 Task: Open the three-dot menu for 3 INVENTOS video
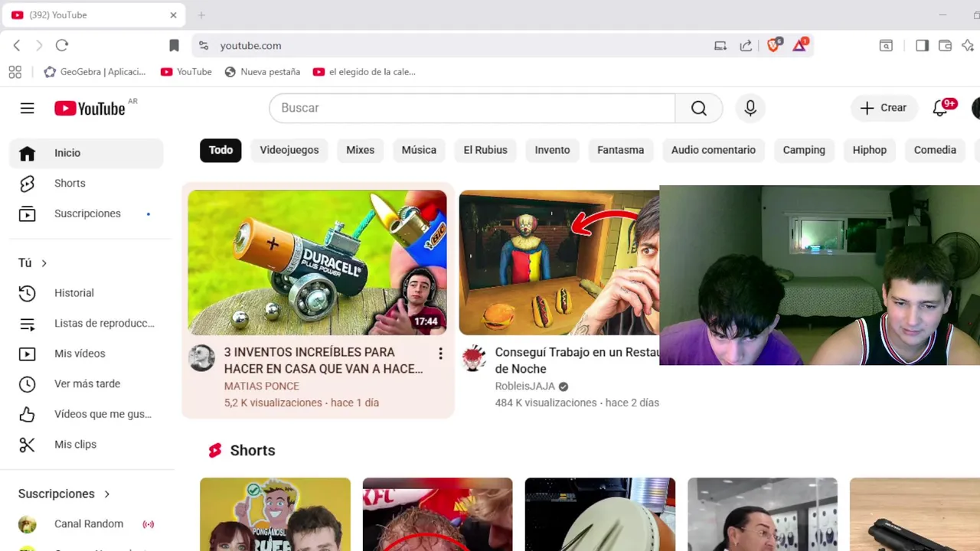(x=440, y=353)
